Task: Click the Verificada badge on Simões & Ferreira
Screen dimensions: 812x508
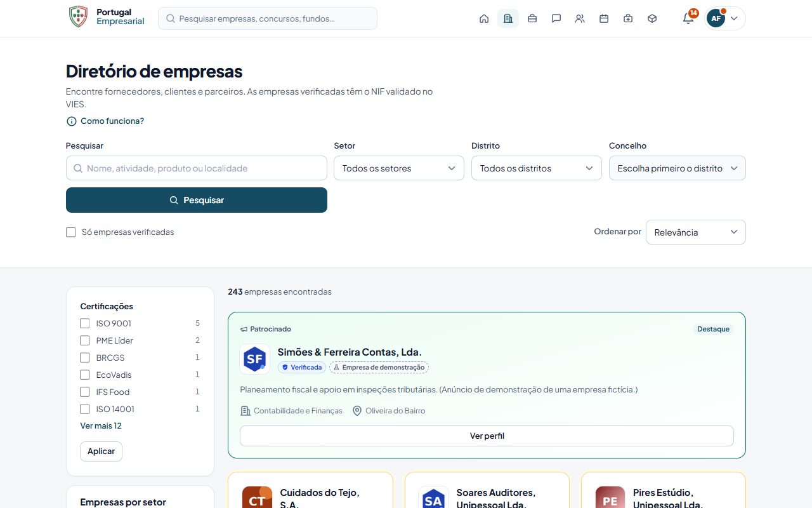Action: [x=302, y=368]
